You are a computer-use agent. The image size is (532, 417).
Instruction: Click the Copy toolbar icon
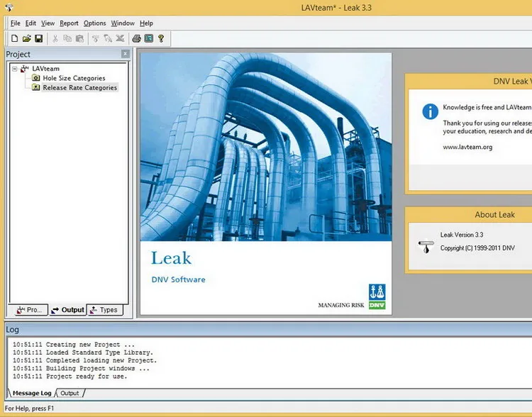67,38
